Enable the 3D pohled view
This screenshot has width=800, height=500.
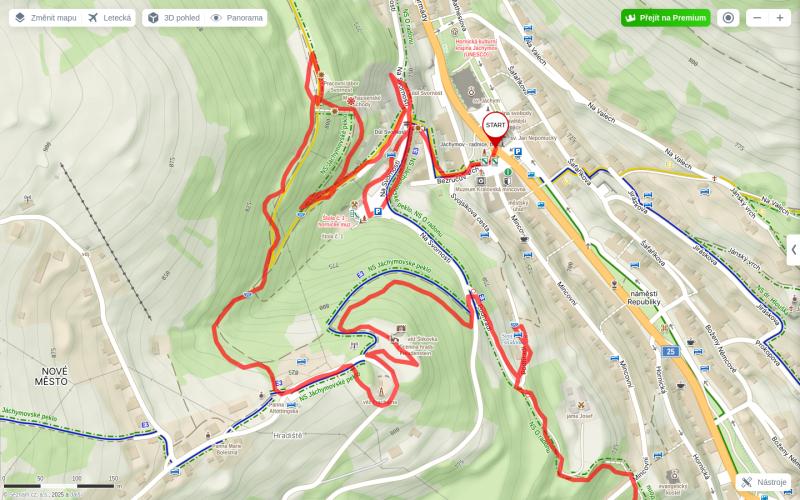click(x=173, y=18)
